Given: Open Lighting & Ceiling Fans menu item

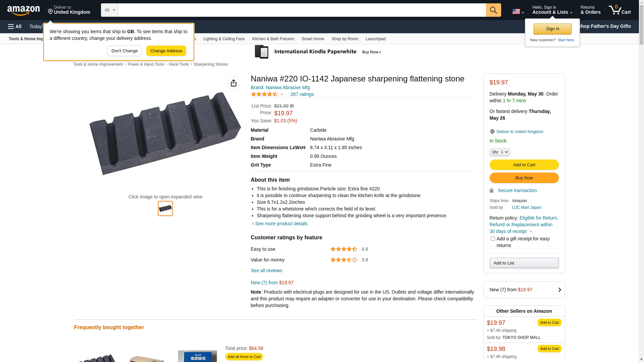Looking at the screenshot, I should click(224, 39).
